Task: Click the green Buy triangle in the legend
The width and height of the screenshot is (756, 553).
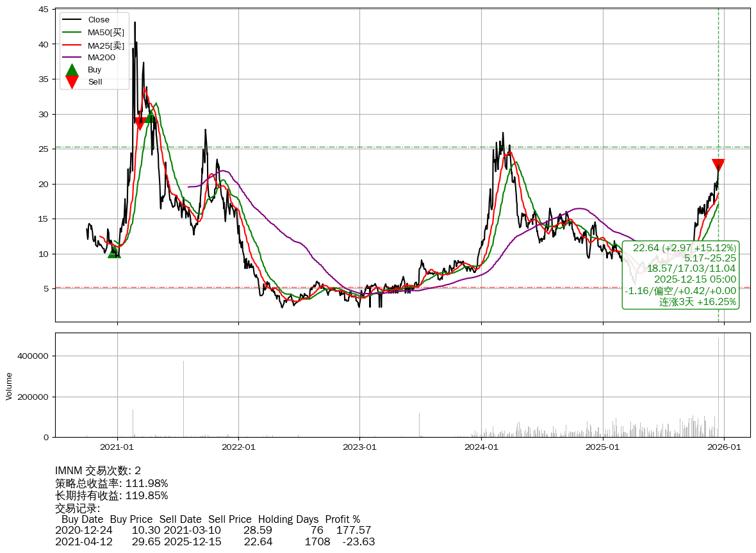Action: point(72,70)
